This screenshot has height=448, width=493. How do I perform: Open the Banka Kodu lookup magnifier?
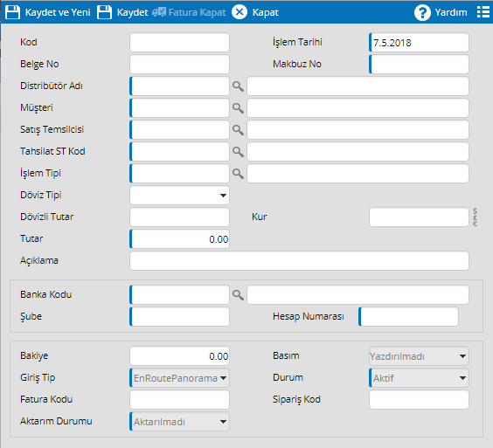238,294
